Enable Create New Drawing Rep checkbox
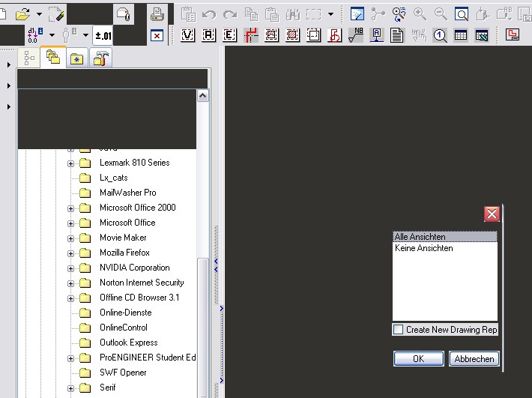532x398 pixels. tap(399, 330)
